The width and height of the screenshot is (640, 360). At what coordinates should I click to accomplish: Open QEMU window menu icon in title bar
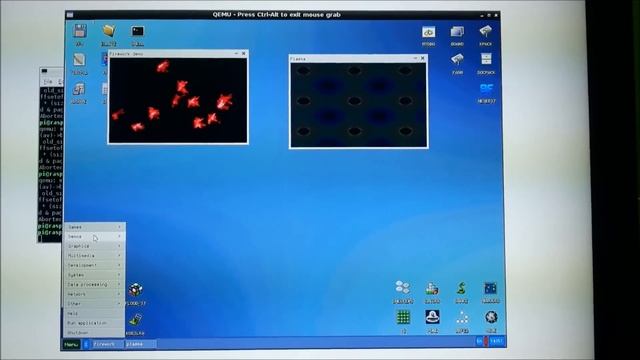(x=70, y=15)
